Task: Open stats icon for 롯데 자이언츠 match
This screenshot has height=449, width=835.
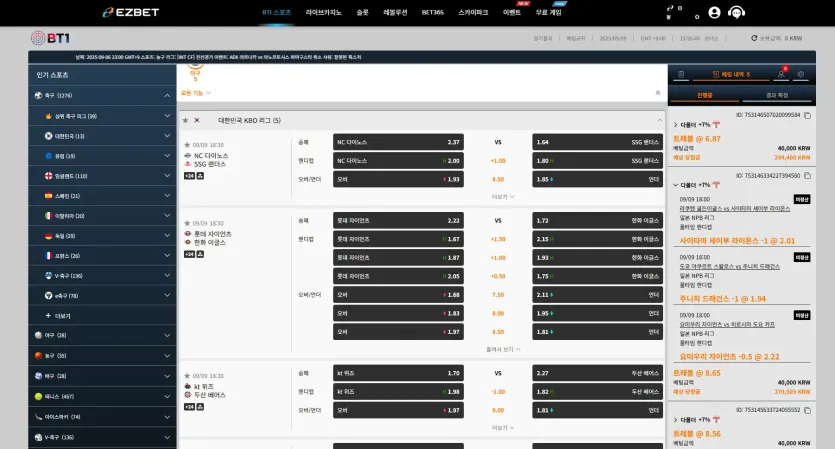Action: (x=200, y=254)
